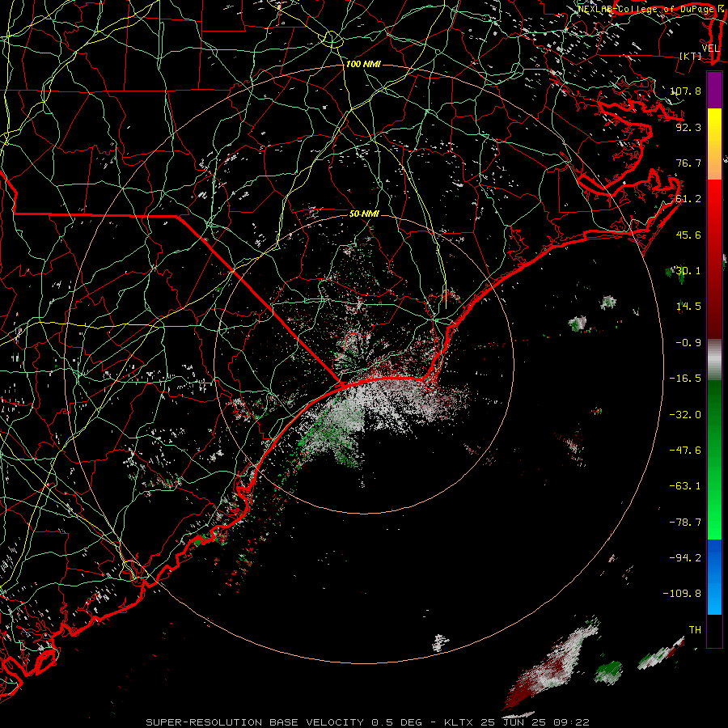Select the [KT] units label

pyautogui.click(x=691, y=56)
